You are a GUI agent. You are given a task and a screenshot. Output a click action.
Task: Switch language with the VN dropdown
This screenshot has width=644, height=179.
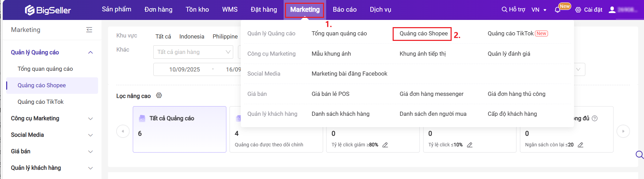[539, 10]
